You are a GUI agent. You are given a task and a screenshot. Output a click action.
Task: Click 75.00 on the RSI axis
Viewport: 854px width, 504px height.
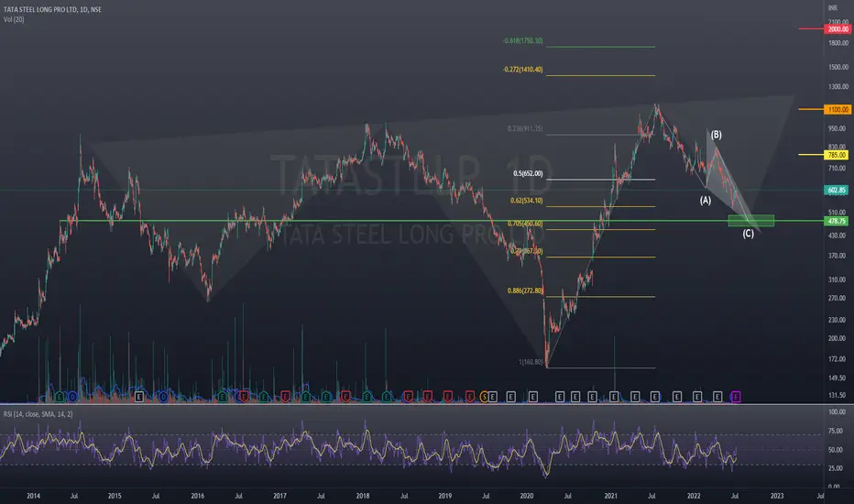pyautogui.click(x=836, y=431)
